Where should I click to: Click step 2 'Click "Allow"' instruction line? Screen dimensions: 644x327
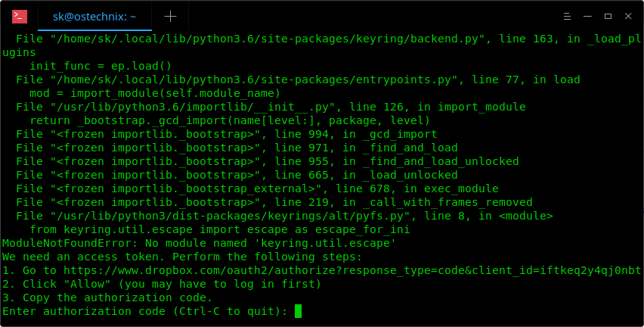click(x=161, y=284)
